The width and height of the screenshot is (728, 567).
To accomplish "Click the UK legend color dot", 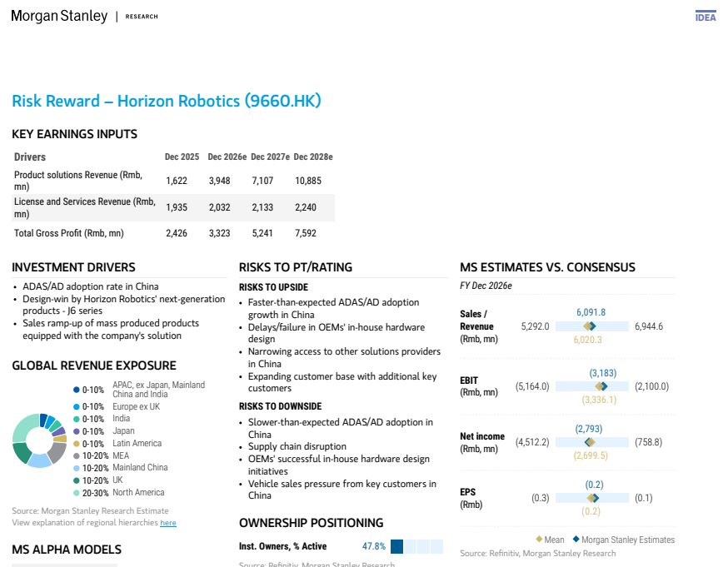I will (77, 480).
